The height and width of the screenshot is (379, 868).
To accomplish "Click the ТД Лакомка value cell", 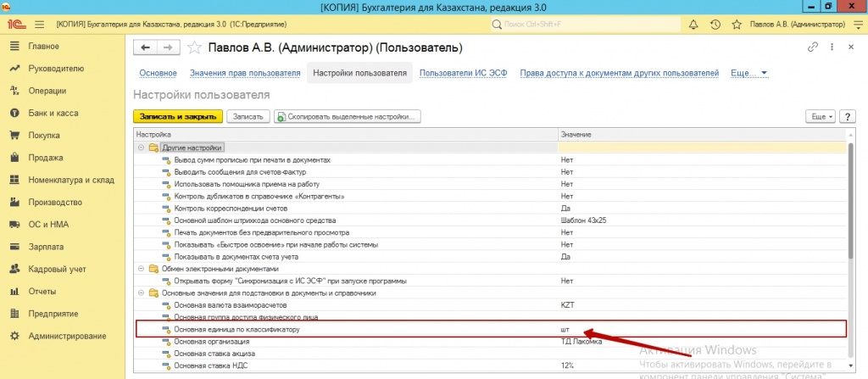I will tap(702, 342).
